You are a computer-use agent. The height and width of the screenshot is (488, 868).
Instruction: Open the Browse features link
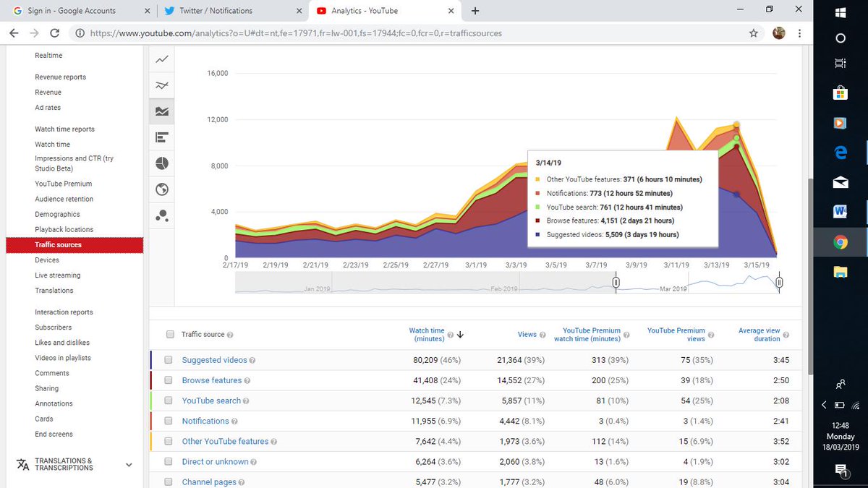pyautogui.click(x=212, y=380)
